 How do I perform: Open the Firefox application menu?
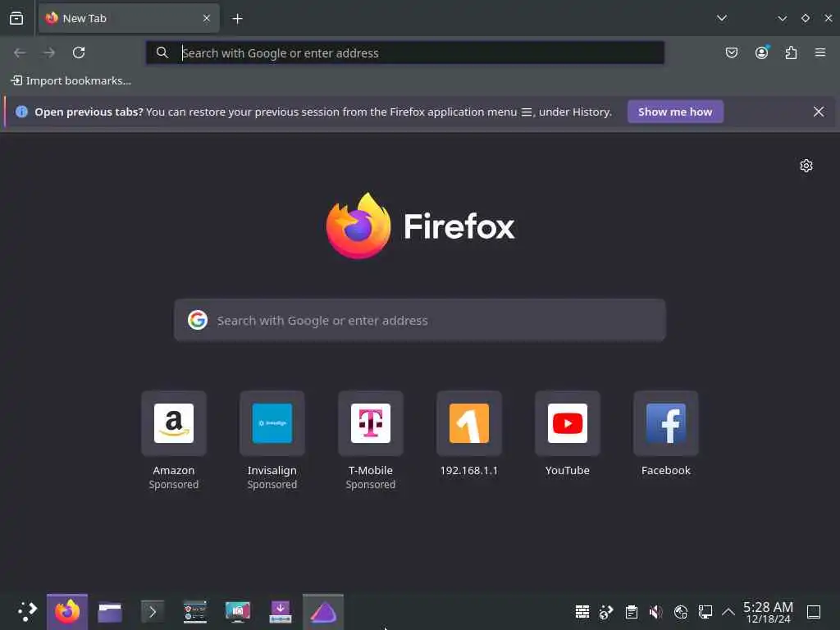[x=820, y=52]
